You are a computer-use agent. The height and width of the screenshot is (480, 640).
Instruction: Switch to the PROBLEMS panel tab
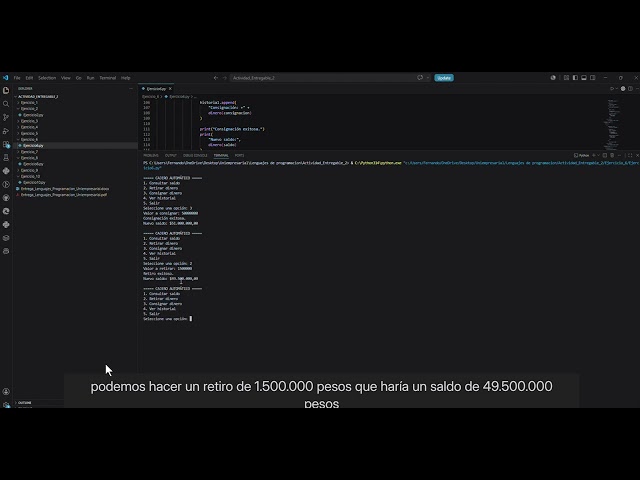point(151,155)
